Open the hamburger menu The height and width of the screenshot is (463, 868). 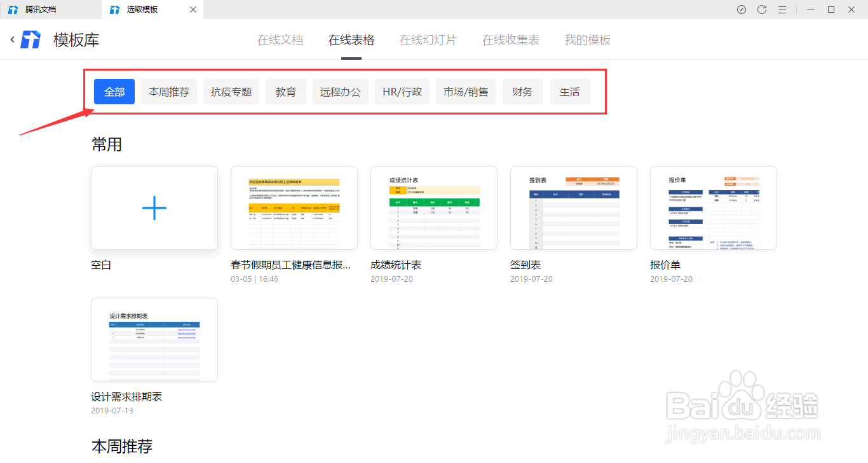pyautogui.click(x=782, y=10)
